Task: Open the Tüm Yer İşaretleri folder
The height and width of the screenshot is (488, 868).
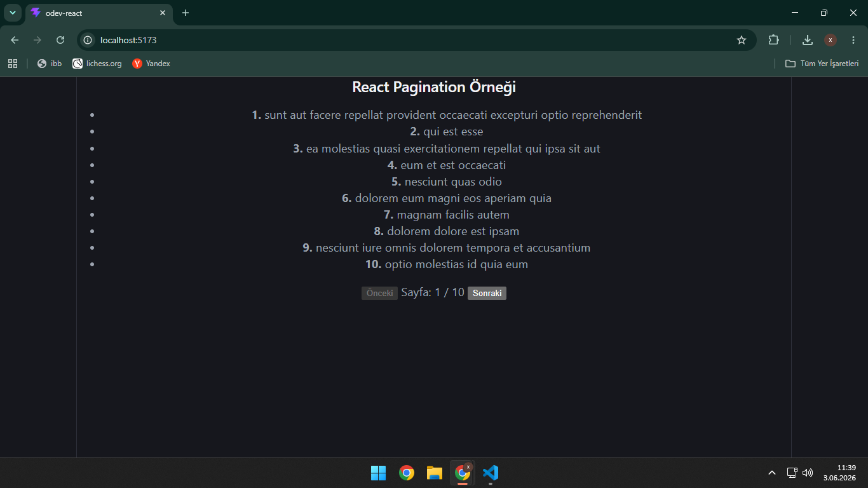Action: [x=822, y=64]
